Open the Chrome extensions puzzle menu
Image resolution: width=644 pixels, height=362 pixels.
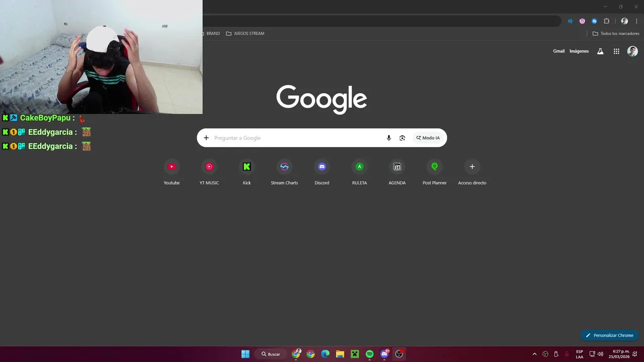(x=606, y=21)
